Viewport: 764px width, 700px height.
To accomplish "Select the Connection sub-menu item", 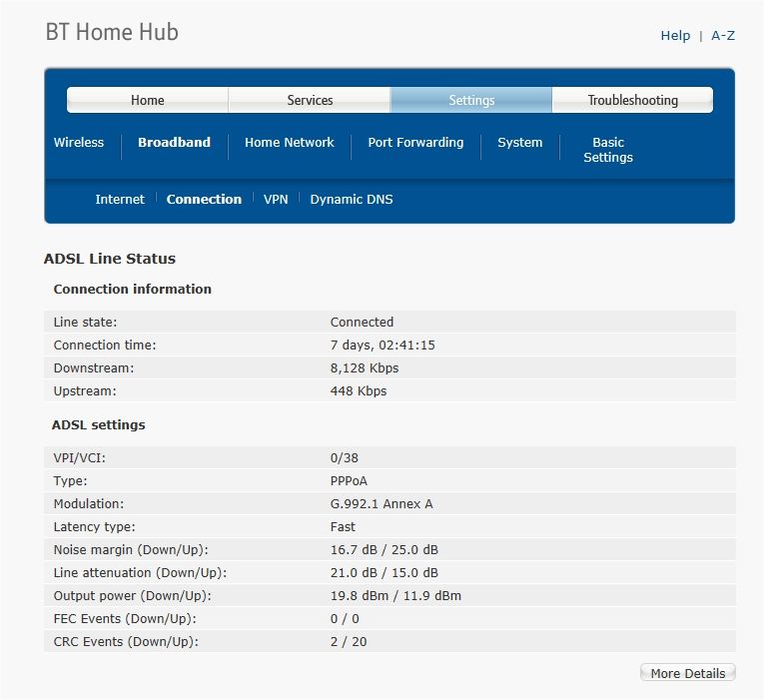I will [x=204, y=200].
